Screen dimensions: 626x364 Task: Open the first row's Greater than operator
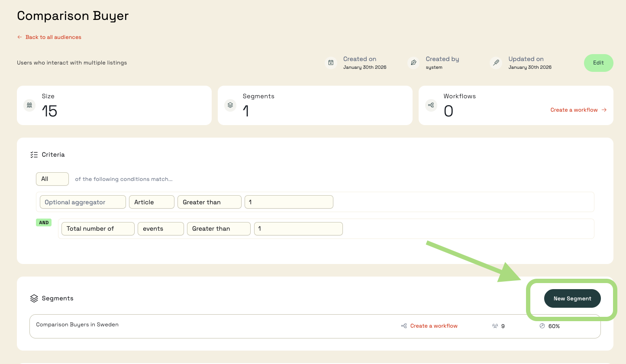(210, 202)
